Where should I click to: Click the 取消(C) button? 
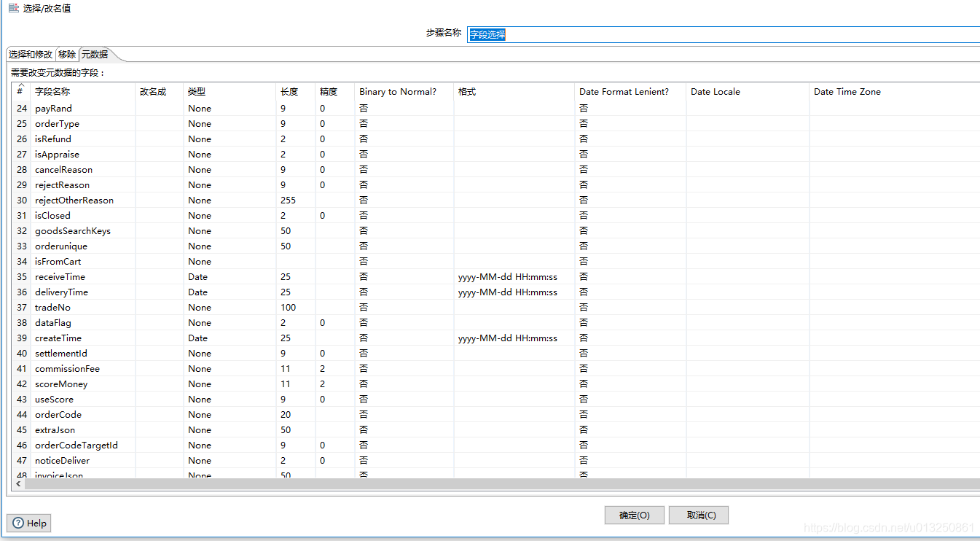point(699,515)
